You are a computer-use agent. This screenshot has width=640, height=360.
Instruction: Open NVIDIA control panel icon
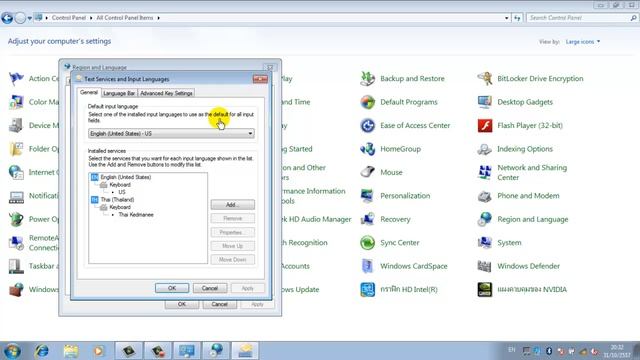click(484, 289)
